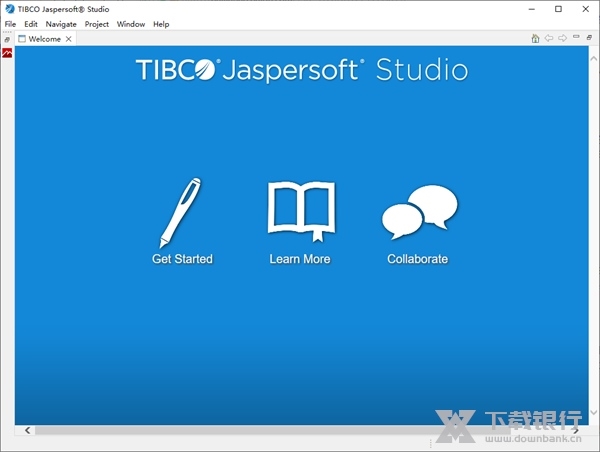600x452 pixels.
Task: Click the red minimized view icon in left sidebar
Action: click(7, 54)
